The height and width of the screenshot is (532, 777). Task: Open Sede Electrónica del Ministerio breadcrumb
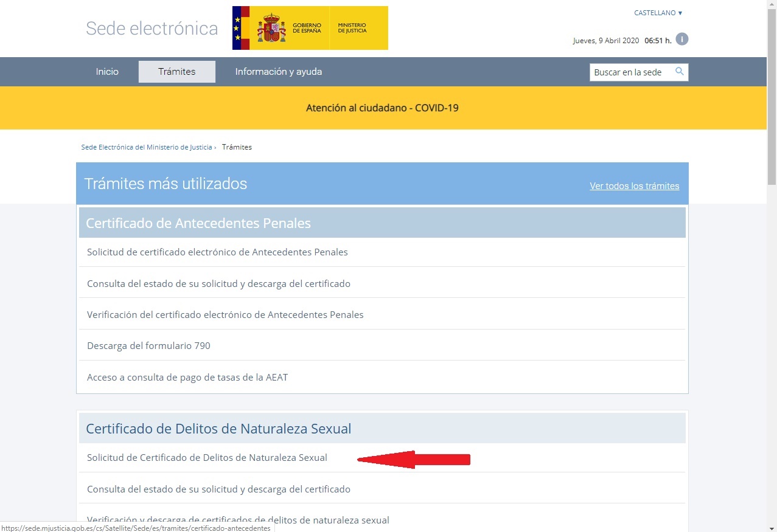click(x=147, y=147)
